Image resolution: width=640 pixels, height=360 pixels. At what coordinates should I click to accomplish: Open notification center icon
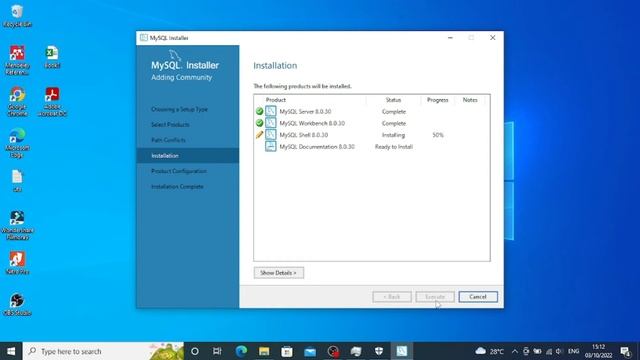click(x=625, y=351)
